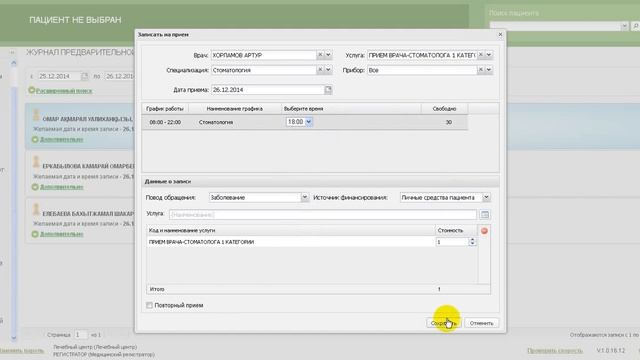Click the Проверить скорость link
640x360 pixels.
point(555,351)
